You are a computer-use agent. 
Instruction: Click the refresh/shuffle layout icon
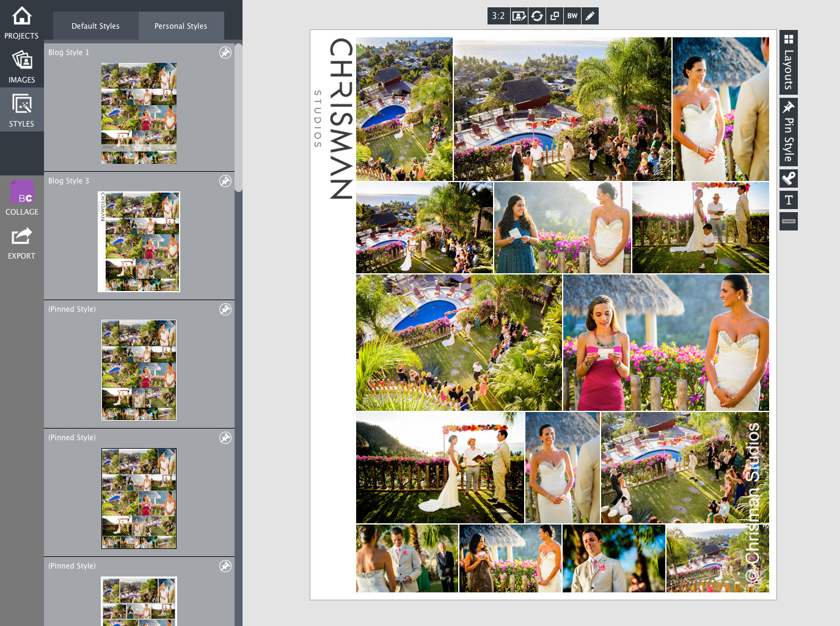tap(537, 16)
